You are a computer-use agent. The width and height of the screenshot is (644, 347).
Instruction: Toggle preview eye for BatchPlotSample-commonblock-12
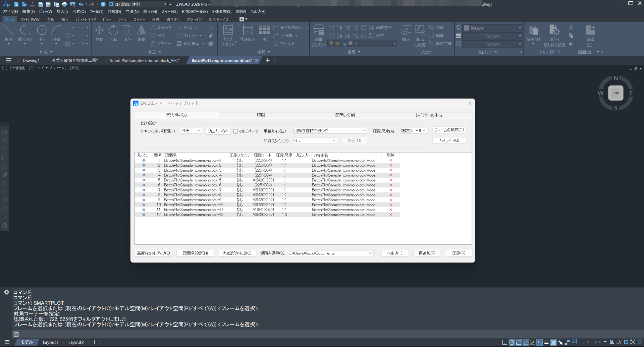click(144, 215)
